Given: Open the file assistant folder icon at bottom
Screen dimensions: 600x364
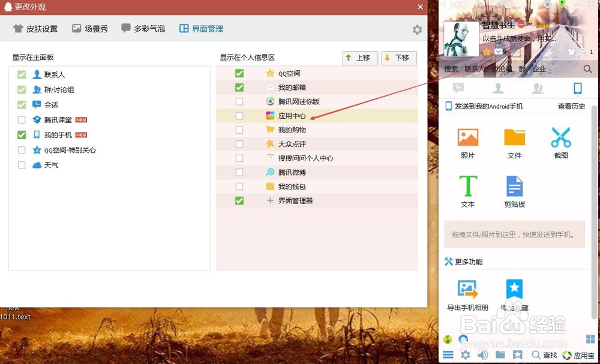Looking at the screenshot, I should tap(500, 355).
